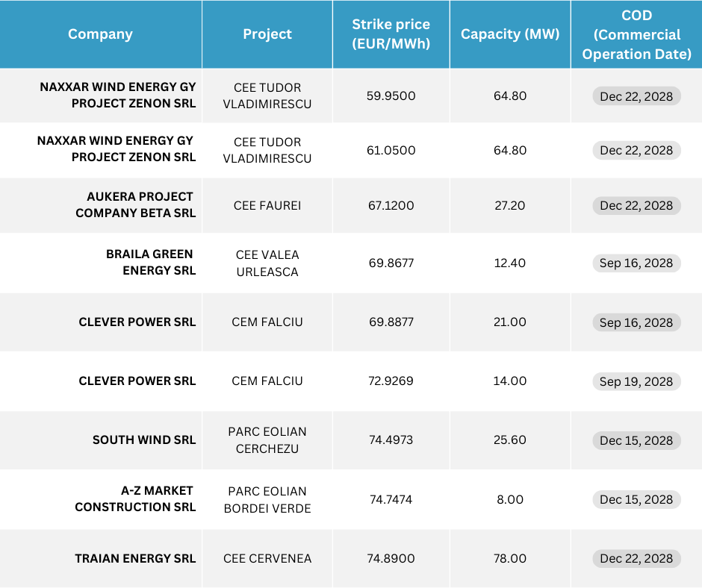Click the AUKERA PROJECT COMPANY BETA SRL cell
The width and height of the screenshot is (702, 588).
click(135, 205)
